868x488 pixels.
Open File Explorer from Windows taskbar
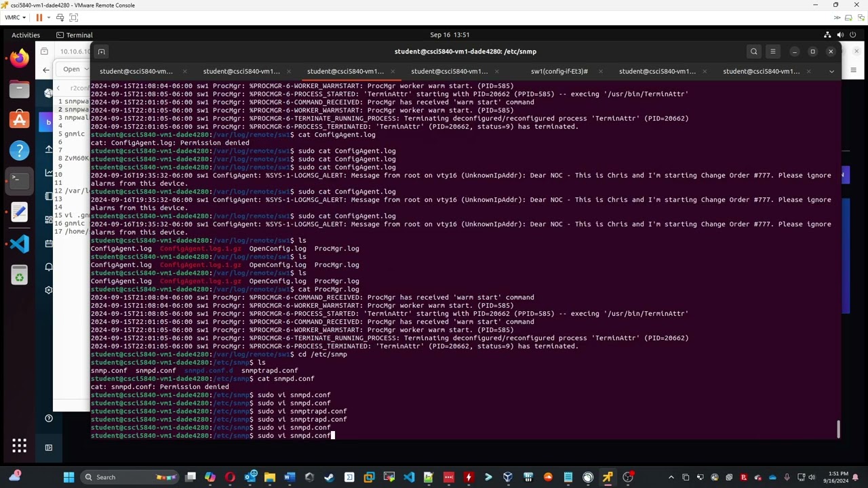[x=270, y=477]
